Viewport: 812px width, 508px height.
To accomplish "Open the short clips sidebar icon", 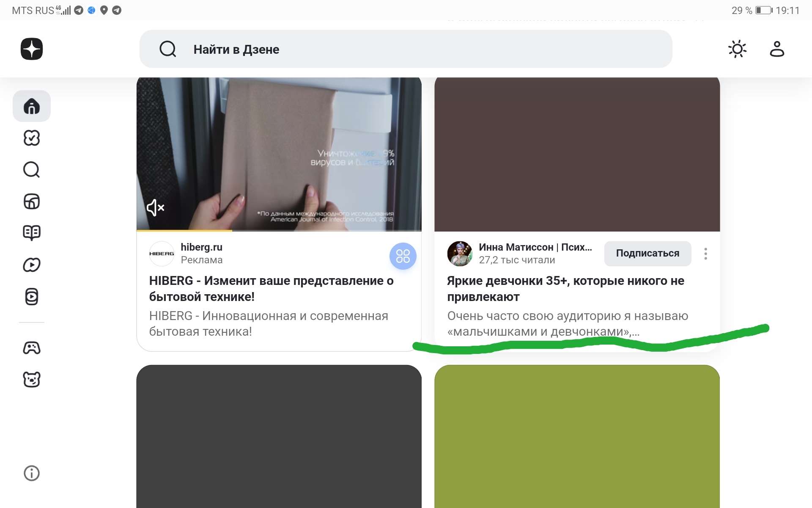I will click(32, 297).
